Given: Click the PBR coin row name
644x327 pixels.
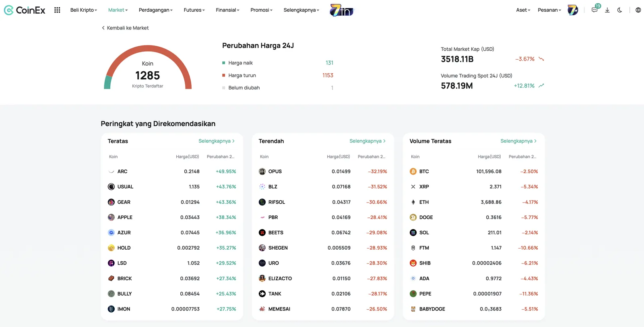Looking at the screenshot, I should tap(273, 217).
